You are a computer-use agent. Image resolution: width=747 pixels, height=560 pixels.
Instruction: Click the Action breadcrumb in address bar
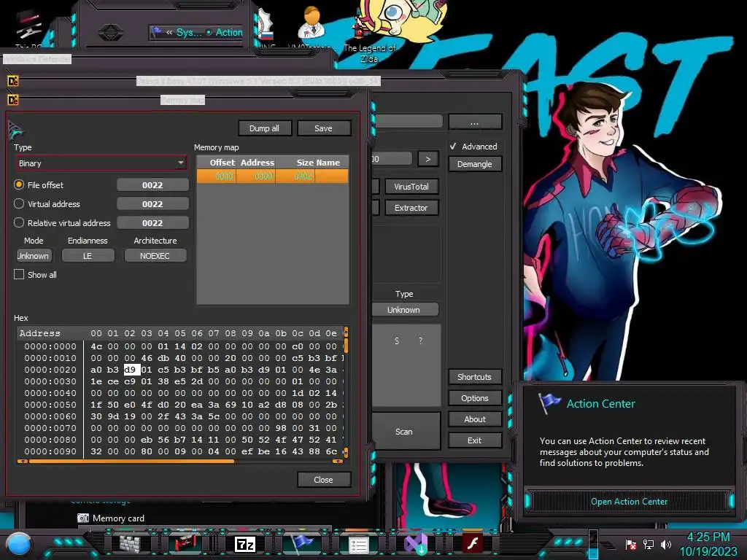(x=228, y=32)
